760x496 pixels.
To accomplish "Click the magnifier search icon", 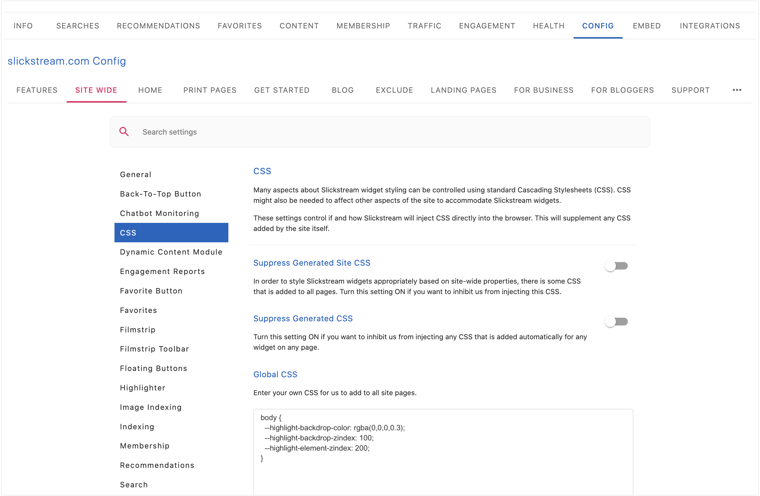I will [124, 132].
